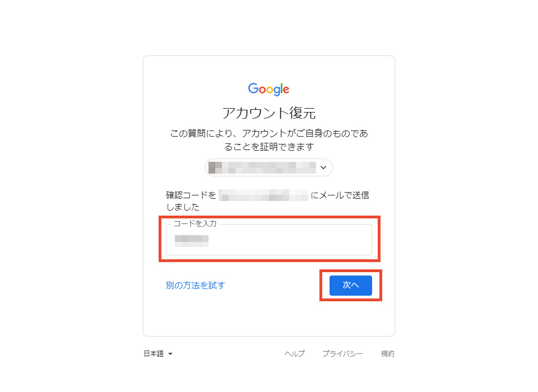The height and width of the screenshot is (392, 538).
Task: Click the この質問により description text
Action: pos(268,140)
